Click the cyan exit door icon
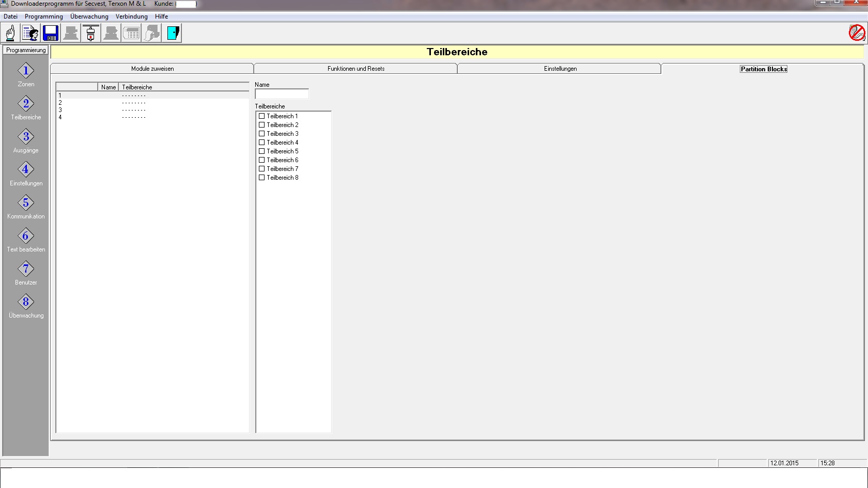The image size is (868, 488). pyautogui.click(x=173, y=33)
